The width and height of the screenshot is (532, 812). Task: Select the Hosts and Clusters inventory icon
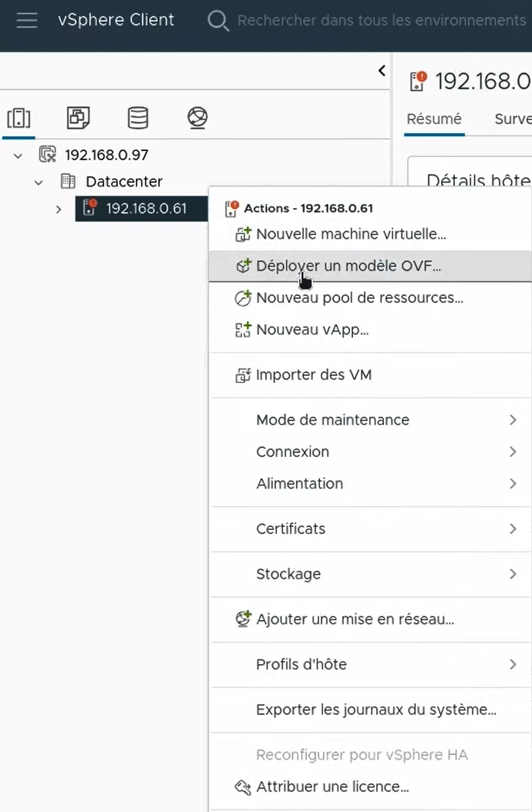coord(19,118)
